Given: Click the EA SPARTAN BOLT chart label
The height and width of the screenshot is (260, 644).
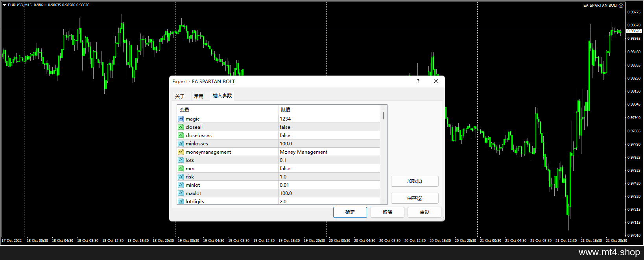Looking at the screenshot, I should pos(601,6).
